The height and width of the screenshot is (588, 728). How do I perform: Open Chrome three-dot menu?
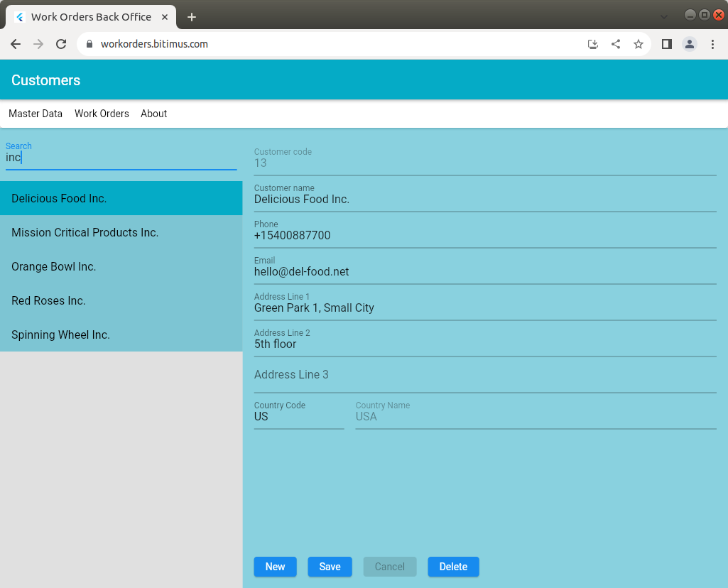pyautogui.click(x=712, y=44)
